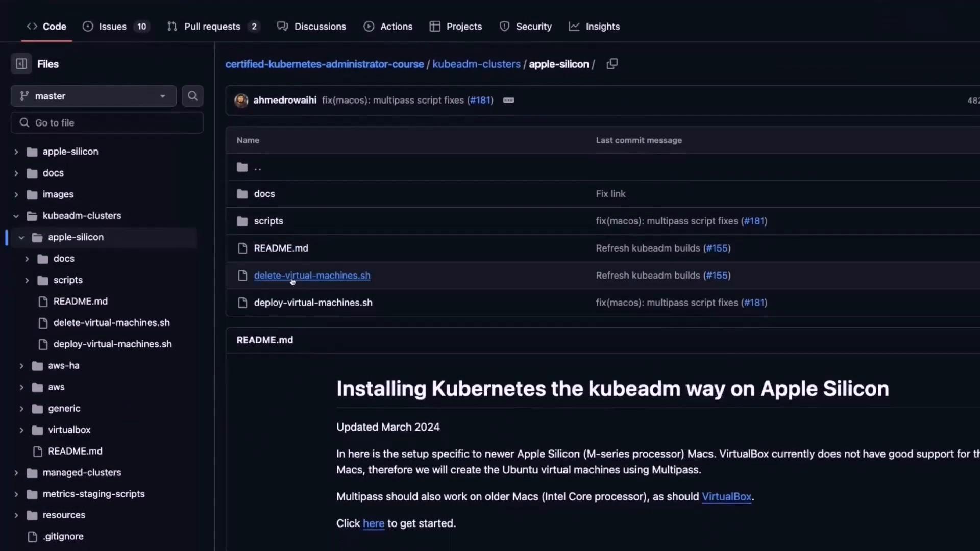Screen dimensions: 980x551
Task: Collapse the kubeadm-clusters folder
Action: click(16, 216)
